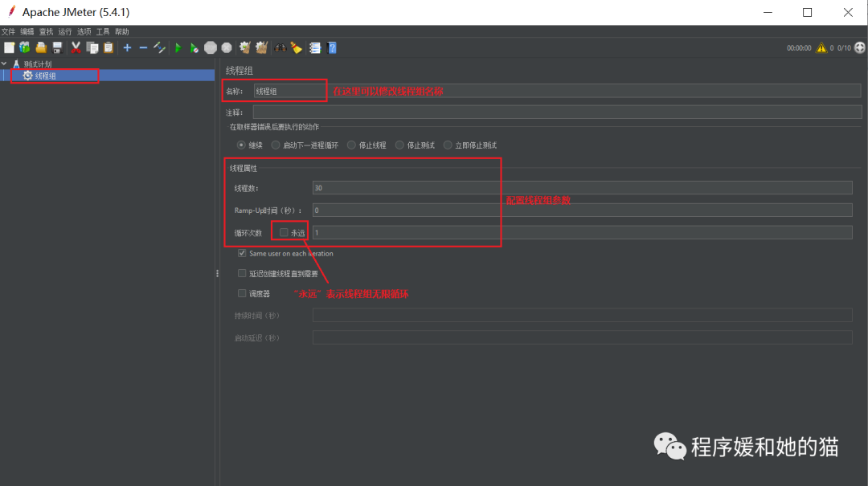Screen dimensions: 868x486
Task: Click the 00:00:00 elapsed timer text
Action: click(799, 48)
